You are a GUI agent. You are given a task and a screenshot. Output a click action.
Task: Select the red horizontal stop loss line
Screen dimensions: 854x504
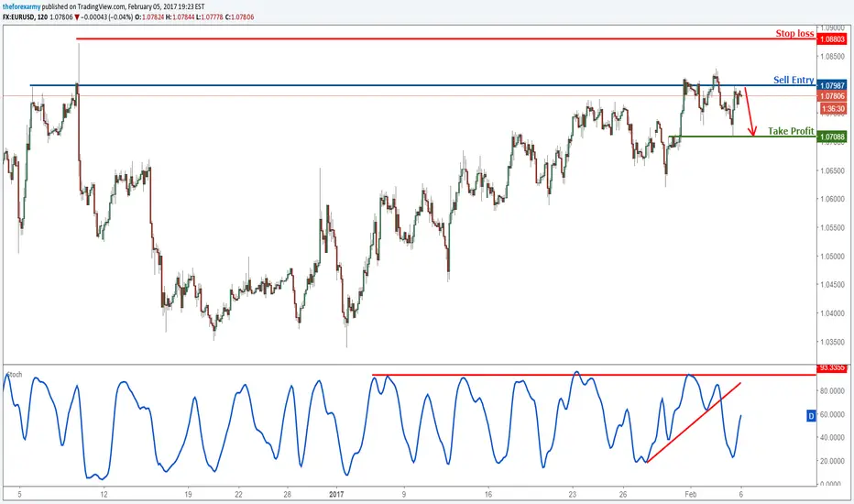coord(446,38)
